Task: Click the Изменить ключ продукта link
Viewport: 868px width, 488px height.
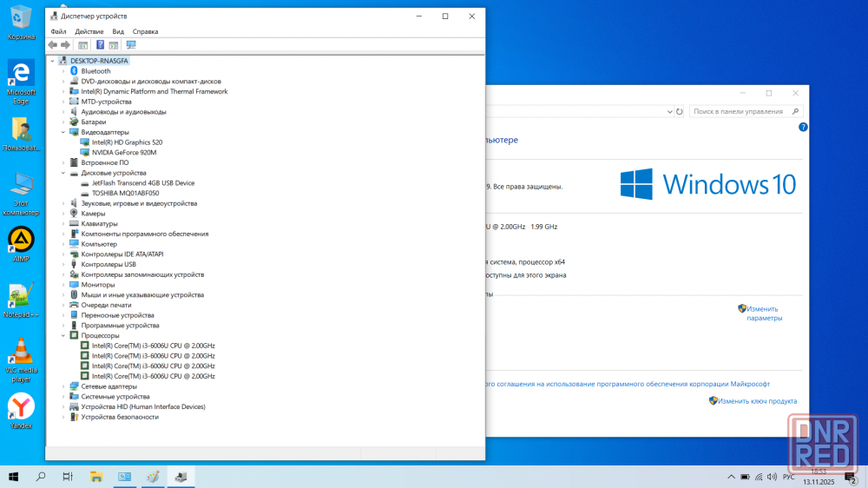Action: (757, 401)
